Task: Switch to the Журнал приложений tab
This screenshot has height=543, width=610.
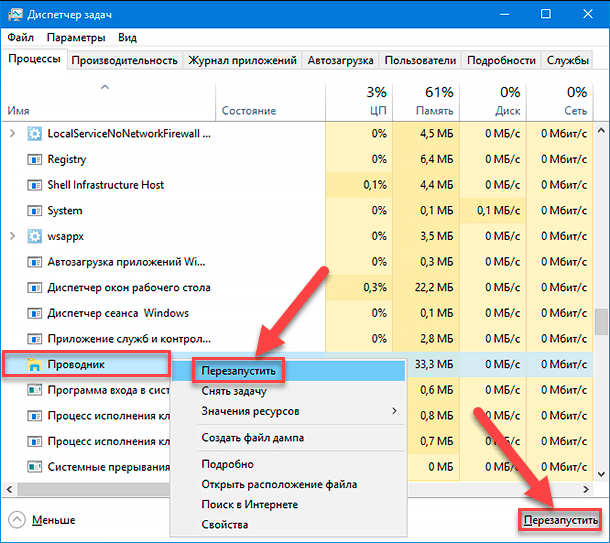Action: point(242,60)
